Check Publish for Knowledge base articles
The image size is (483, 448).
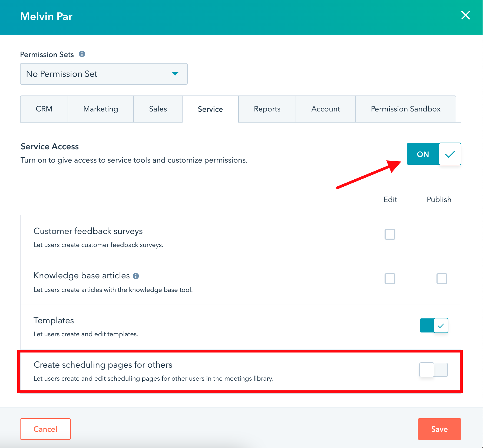[442, 279]
